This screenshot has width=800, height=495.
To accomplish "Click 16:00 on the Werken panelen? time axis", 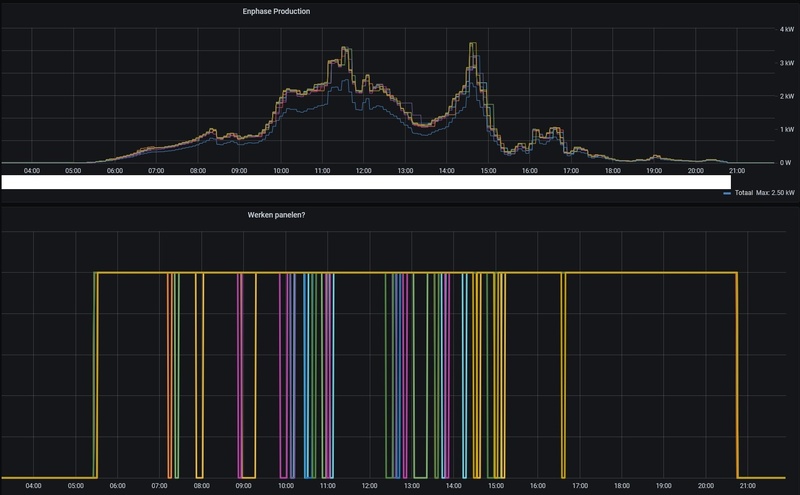I will coord(538,486).
